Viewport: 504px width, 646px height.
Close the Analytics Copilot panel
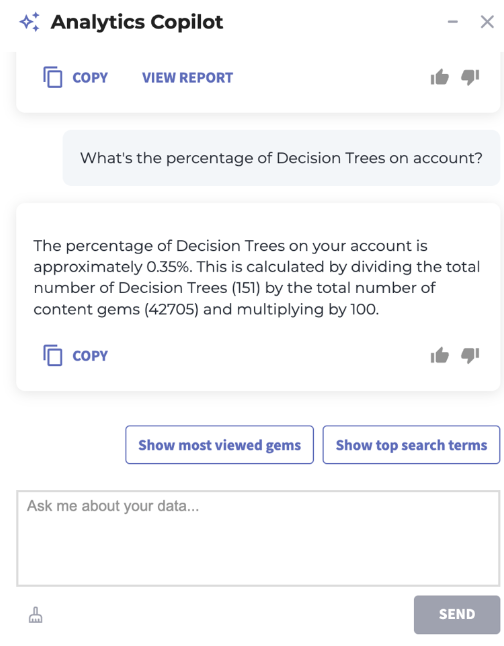tap(487, 22)
